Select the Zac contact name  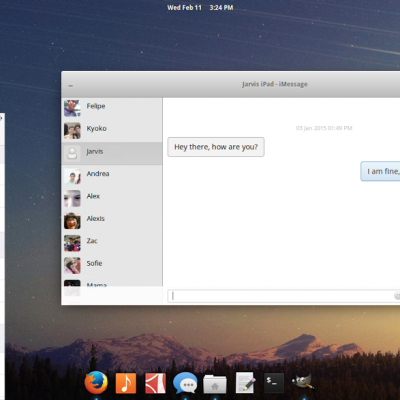pos(92,241)
